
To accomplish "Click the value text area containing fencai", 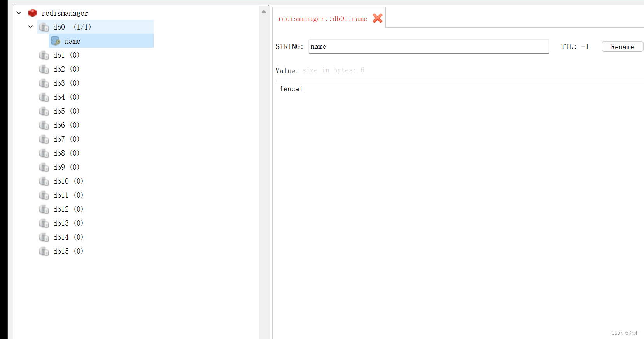I will point(460,210).
